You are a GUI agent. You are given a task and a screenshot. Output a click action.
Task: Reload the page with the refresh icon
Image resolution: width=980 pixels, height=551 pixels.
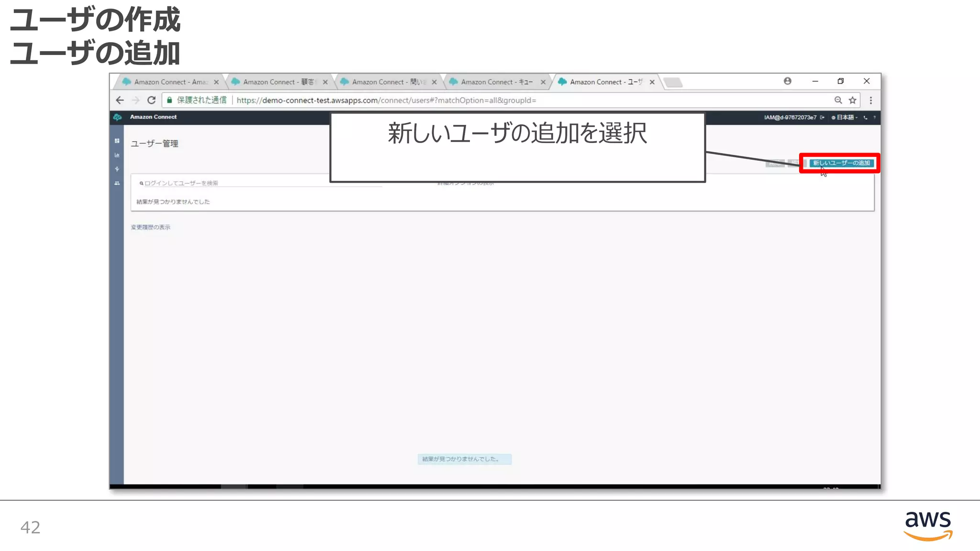click(x=152, y=100)
